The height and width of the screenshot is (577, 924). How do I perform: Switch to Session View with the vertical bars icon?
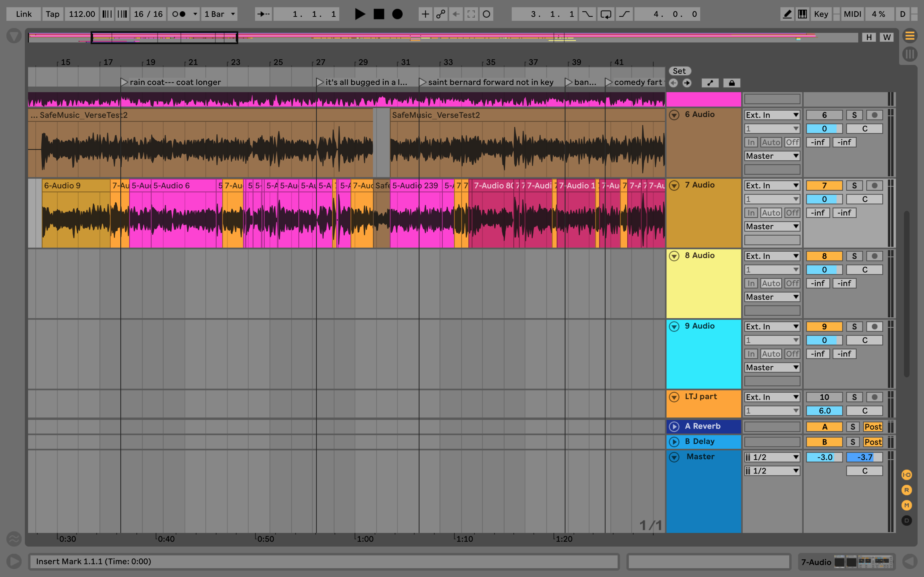[x=910, y=54]
